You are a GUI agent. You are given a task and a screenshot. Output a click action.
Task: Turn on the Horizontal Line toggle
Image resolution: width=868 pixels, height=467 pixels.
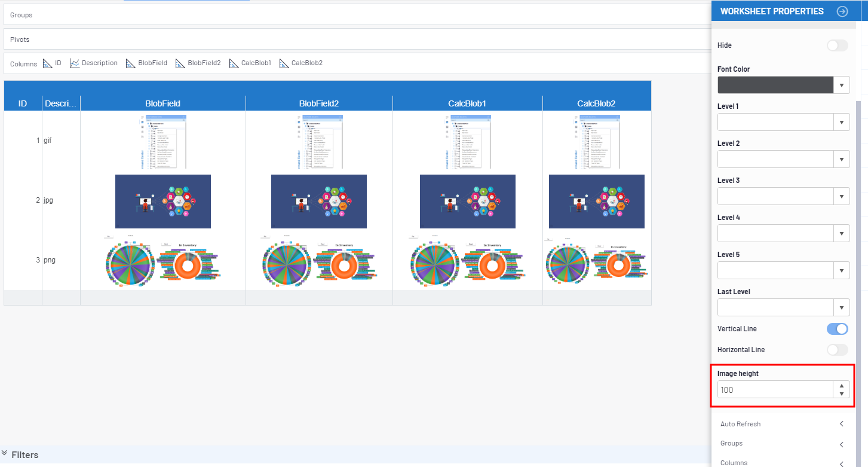[837, 350]
